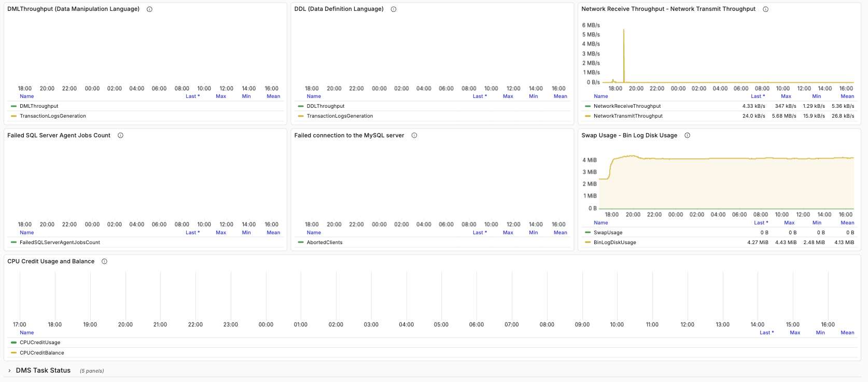
Task: Open the DMLThroughput panel title menu
Action: [73, 9]
